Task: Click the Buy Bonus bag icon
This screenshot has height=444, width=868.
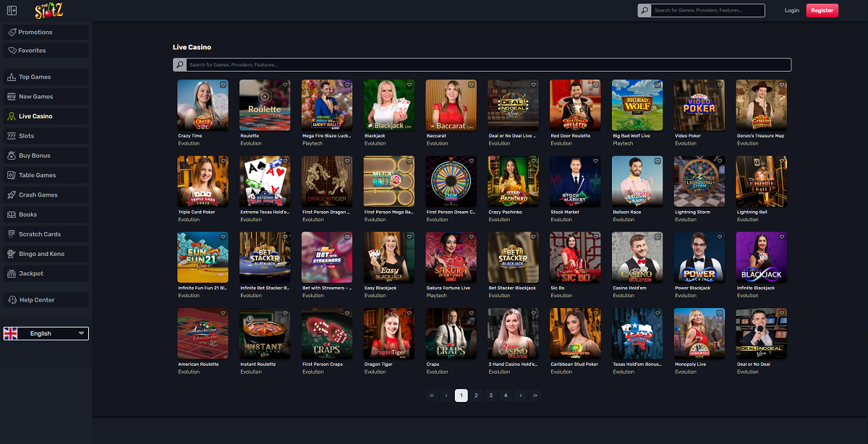Action: [x=12, y=155]
